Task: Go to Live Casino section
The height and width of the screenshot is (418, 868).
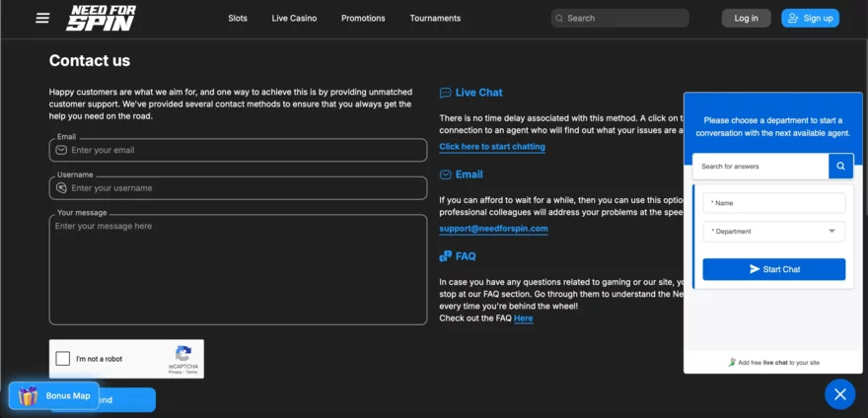Action: [294, 18]
